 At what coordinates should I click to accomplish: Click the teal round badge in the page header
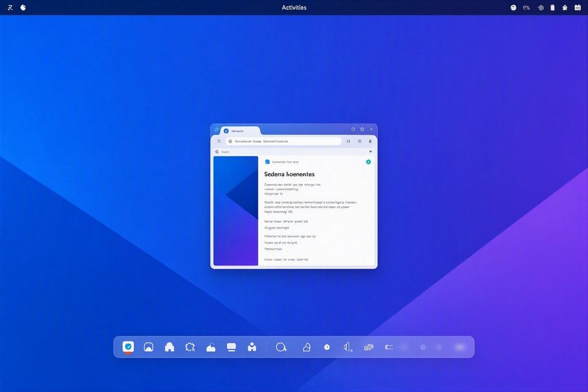[x=368, y=162]
